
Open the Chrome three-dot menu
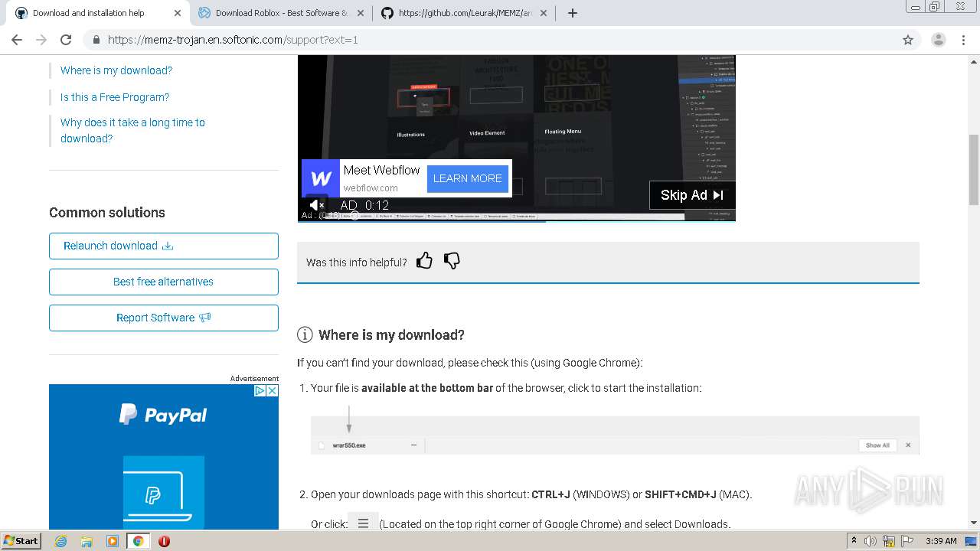coord(964,40)
